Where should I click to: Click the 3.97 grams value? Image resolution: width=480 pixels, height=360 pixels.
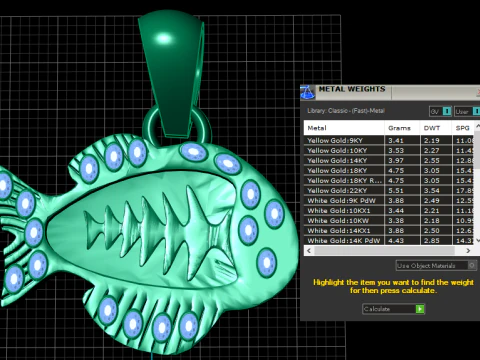[396, 161]
